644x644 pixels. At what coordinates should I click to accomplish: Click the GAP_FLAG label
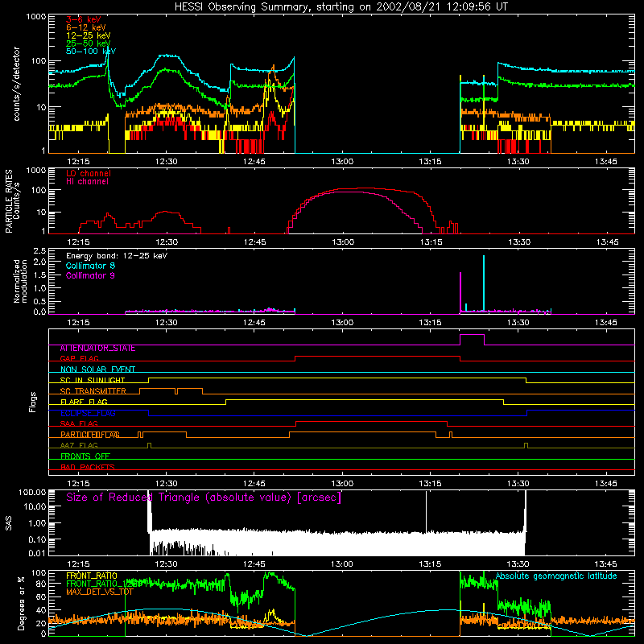point(80,358)
